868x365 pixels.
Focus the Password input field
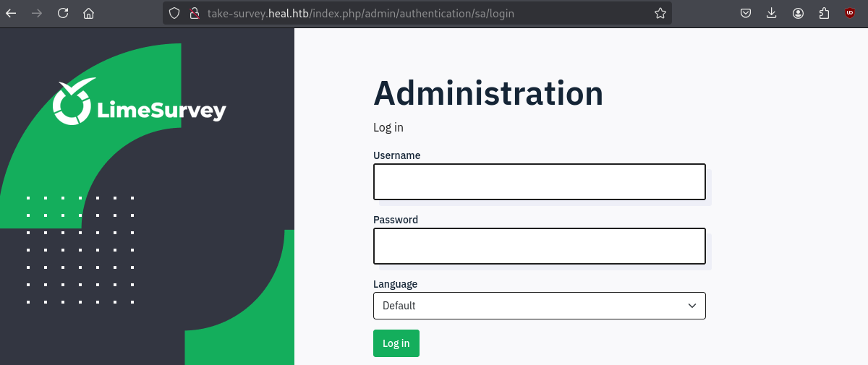click(x=539, y=246)
